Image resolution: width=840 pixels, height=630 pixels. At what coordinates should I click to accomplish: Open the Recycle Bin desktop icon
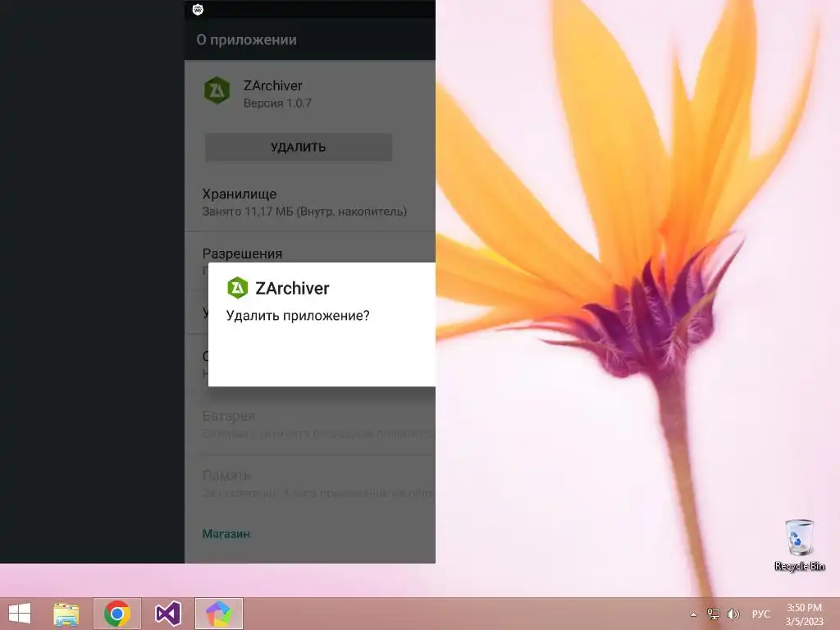[x=799, y=545]
